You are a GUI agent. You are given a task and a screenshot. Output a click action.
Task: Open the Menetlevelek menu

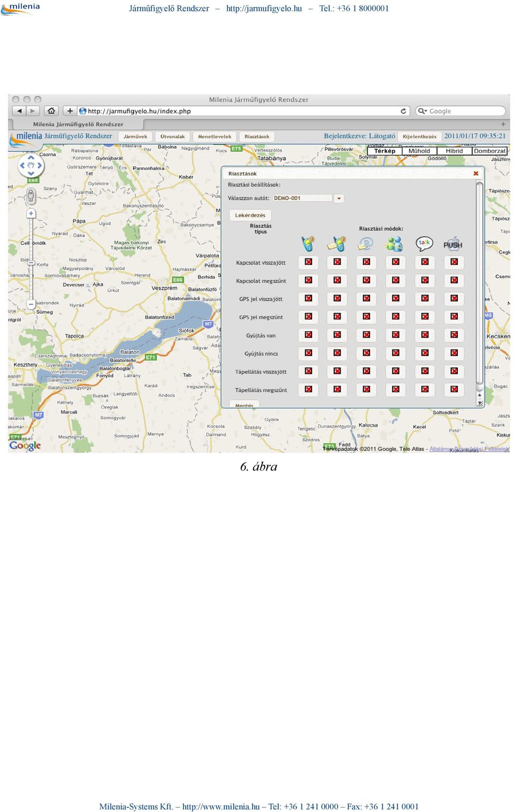pos(215,136)
